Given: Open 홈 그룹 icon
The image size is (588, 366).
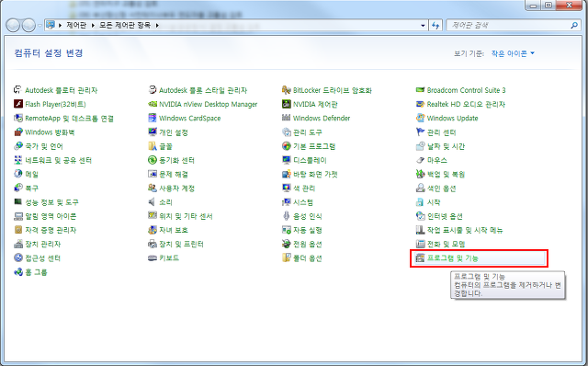Looking at the screenshot, I should click(x=18, y=272).
